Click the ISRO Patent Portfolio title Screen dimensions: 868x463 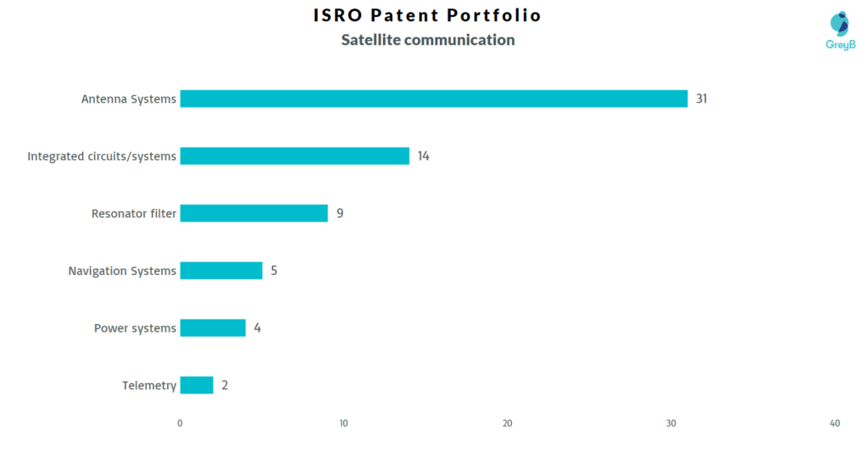pos(427,15)
